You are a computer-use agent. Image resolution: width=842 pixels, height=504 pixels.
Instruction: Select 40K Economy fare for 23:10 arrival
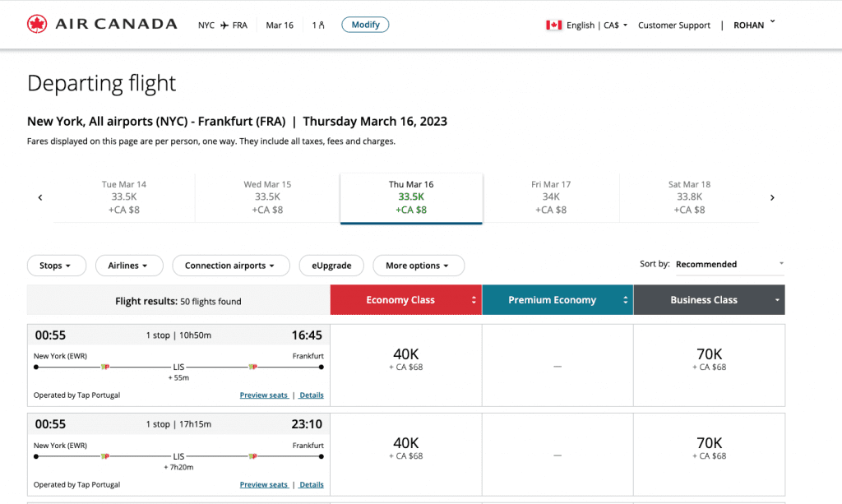(406, 455)
